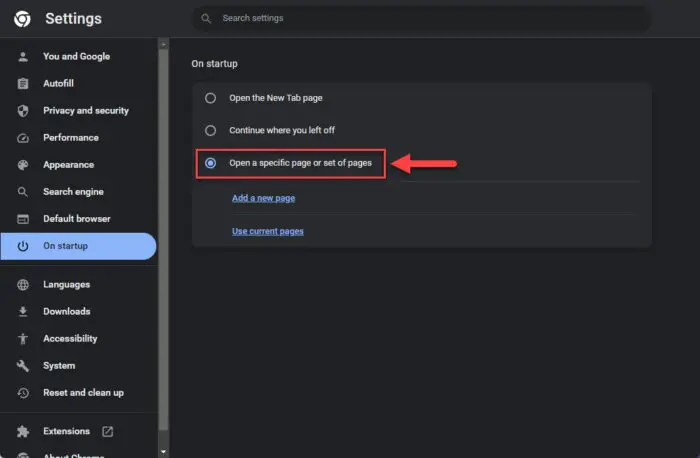The image size is (700, 458).
Task: Click the On startup section heading
Action: (x=214, y=64)
